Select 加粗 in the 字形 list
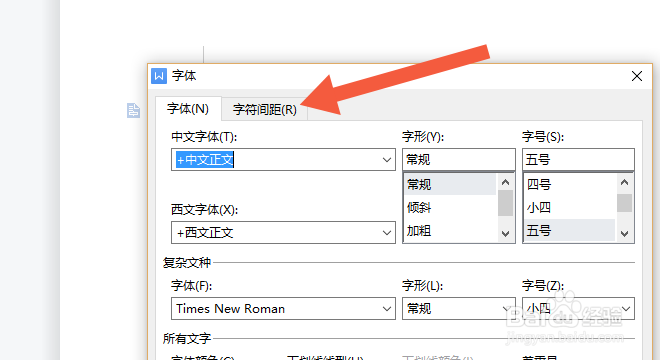Image resolution: width=660 pixels, height=360 pixels. tap(450, 230)
